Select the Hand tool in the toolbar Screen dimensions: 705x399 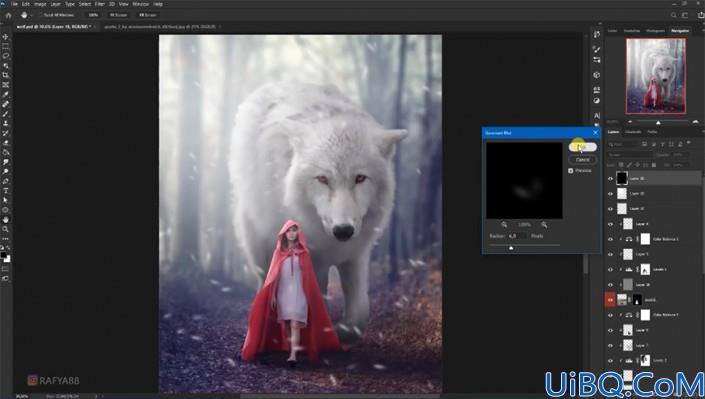pyautogui.click(x=5, y=220)
